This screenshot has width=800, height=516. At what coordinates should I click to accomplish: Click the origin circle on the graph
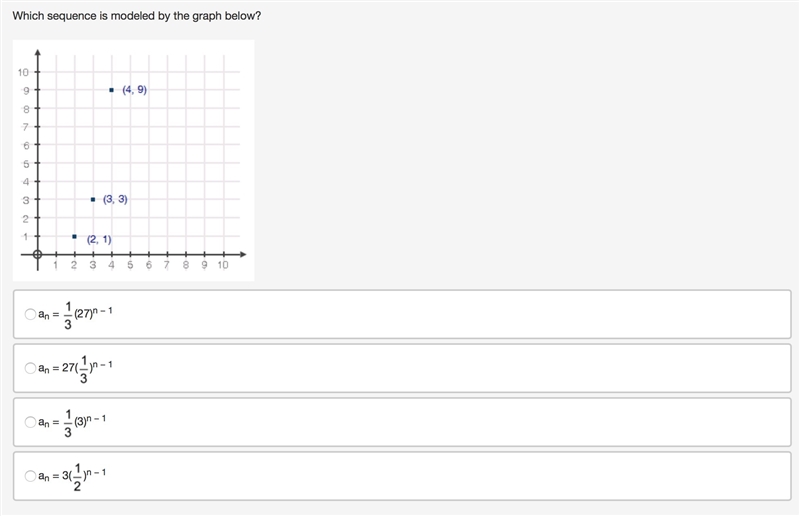[x=37, y=254]
